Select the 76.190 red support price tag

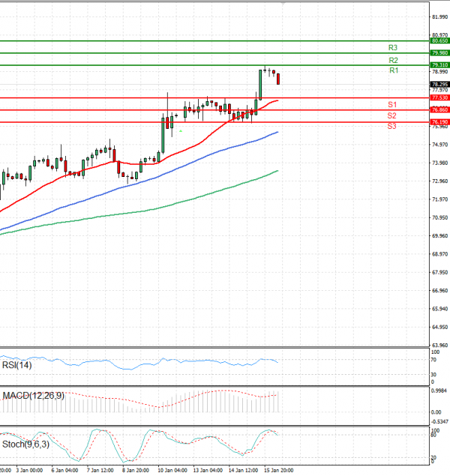click(x=439, y=121)
